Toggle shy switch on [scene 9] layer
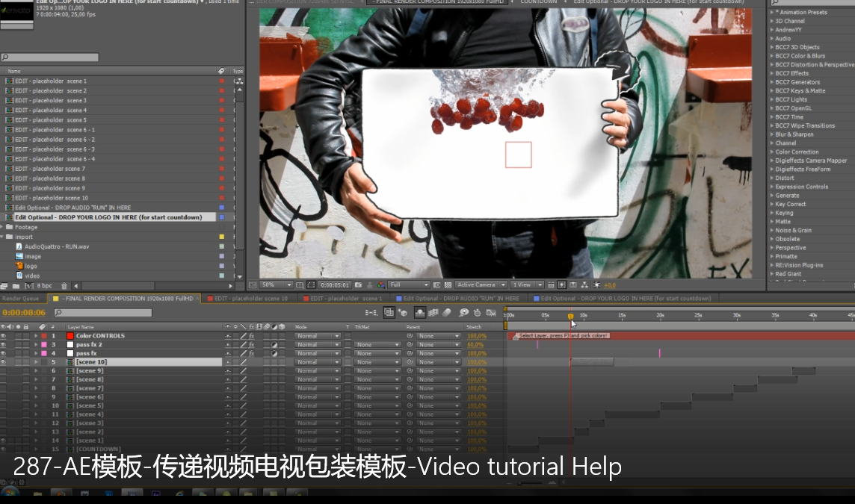855x504 pixels. 228,370
